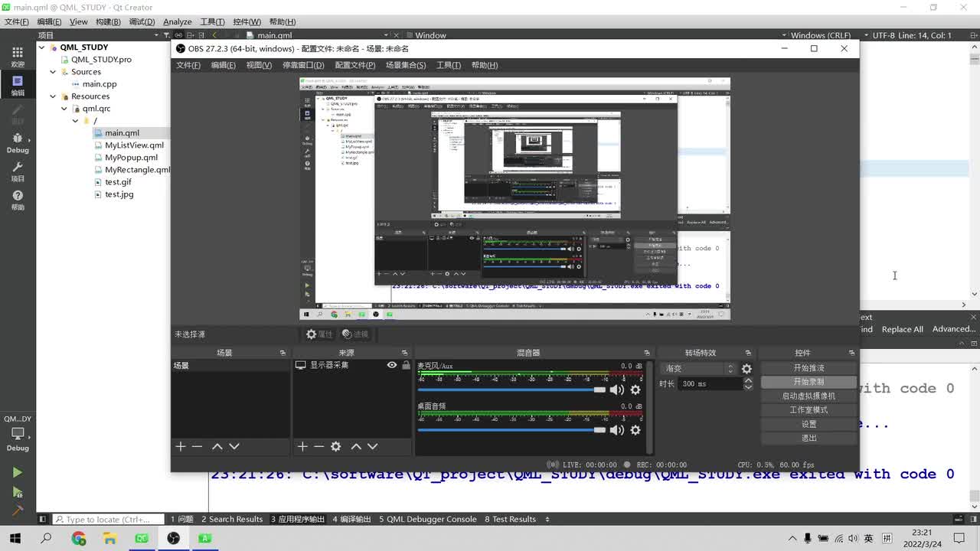Click 开始录制 to start recording
980x551 pixels.
click(808, 382)
